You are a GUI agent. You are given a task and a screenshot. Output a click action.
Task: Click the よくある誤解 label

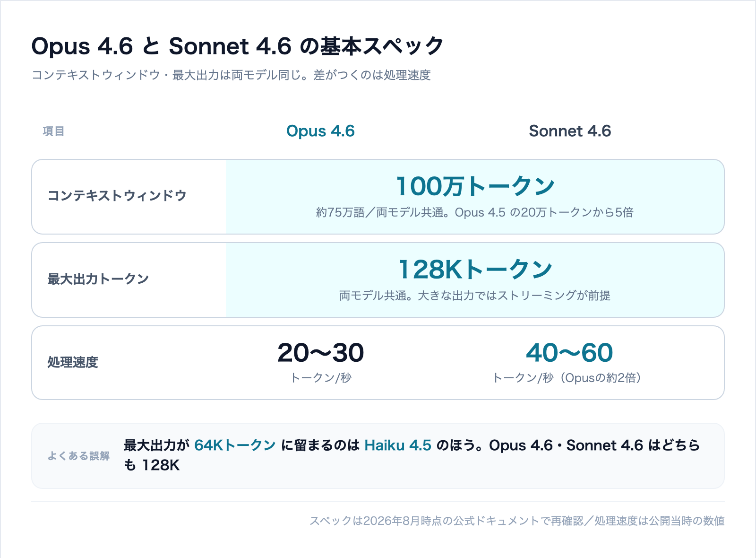coord(78,456)
